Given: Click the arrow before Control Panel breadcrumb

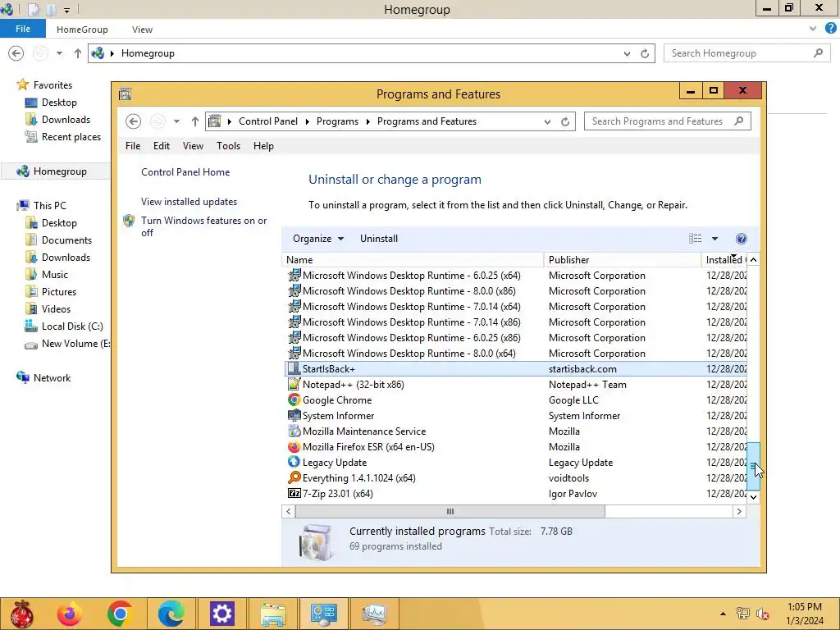Looking at the screenshot, I should tap(230, 121).
